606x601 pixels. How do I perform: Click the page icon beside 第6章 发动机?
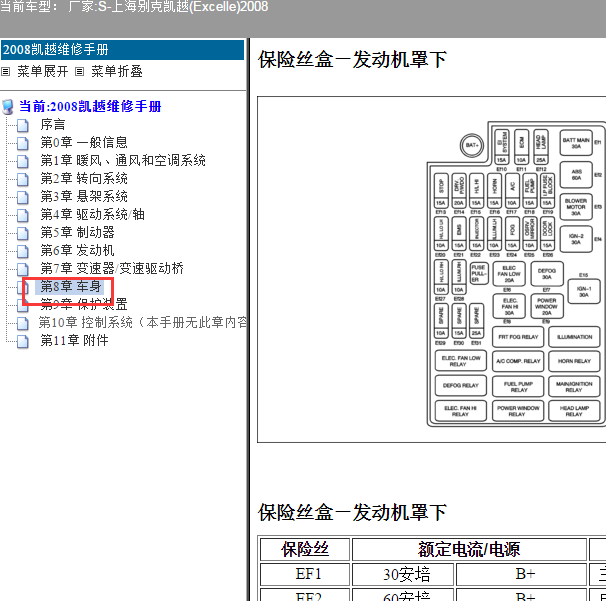click(x=22, y=251)
